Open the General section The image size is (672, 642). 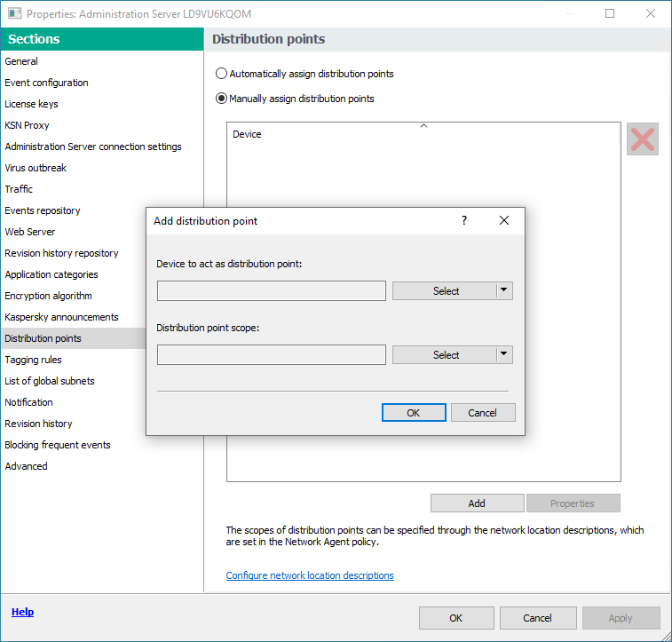click(x=21, y=61)
